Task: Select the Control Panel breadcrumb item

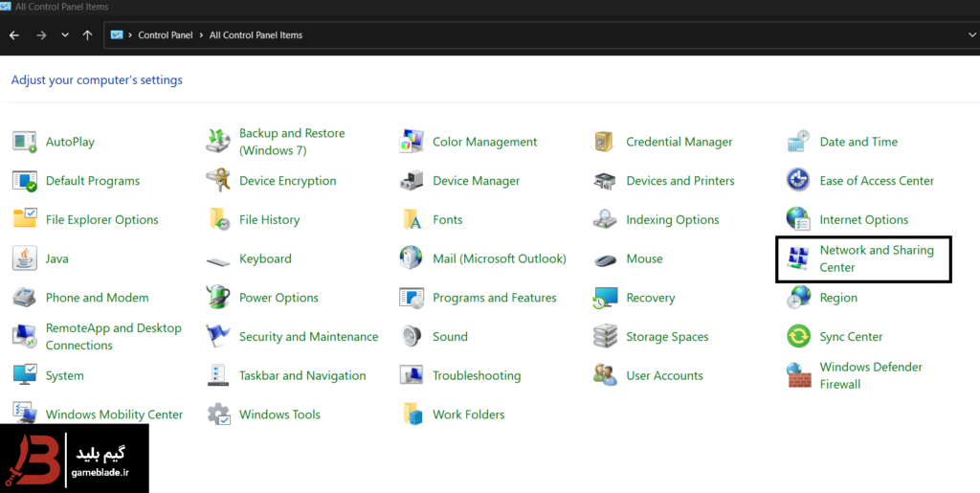Action: click(165, 35)
